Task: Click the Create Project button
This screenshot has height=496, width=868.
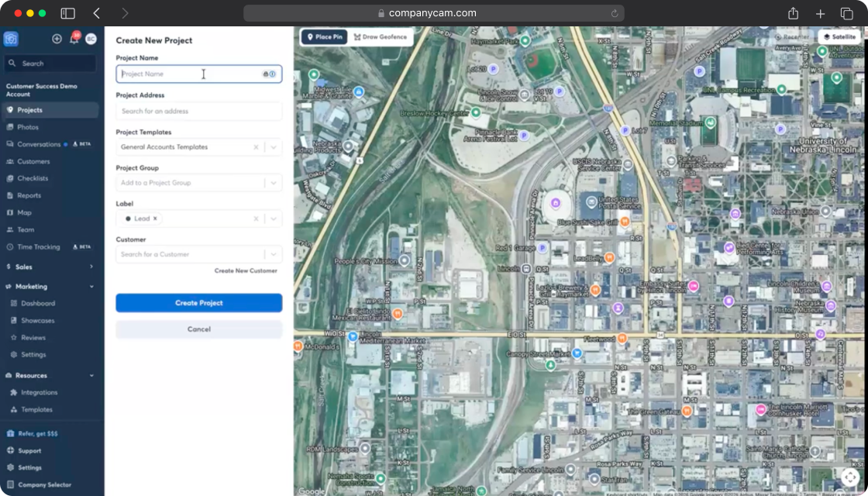Action: point(198,303)
